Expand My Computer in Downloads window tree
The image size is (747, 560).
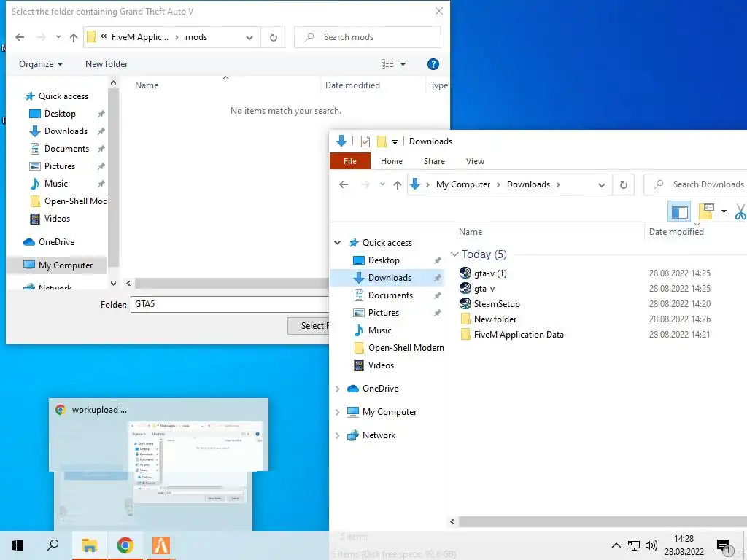337,412
